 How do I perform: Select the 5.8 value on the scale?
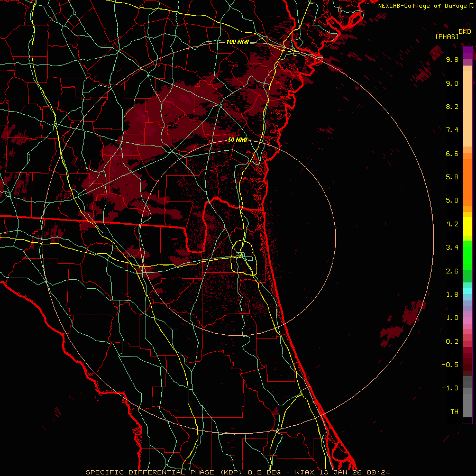(x=452, y=177)
